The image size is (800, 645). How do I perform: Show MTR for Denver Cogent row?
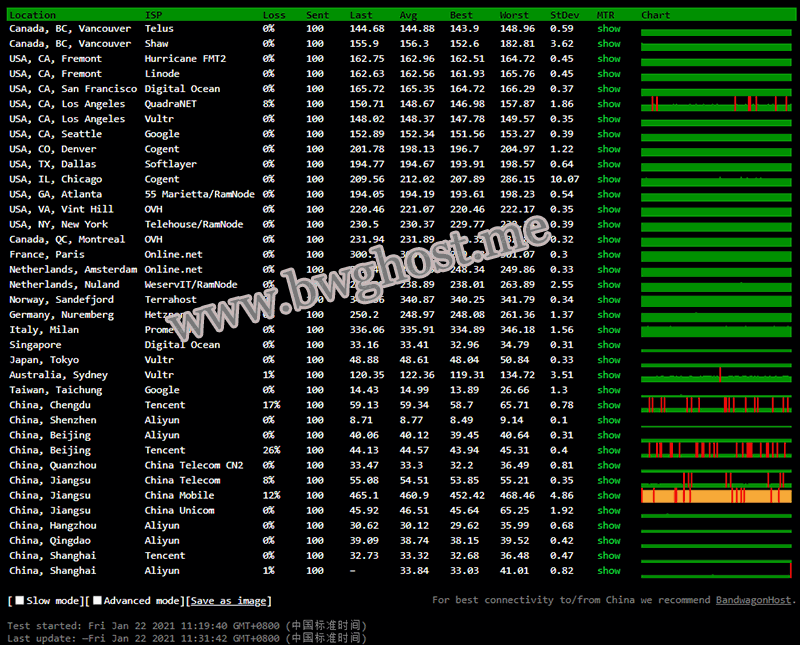point(609,150)
